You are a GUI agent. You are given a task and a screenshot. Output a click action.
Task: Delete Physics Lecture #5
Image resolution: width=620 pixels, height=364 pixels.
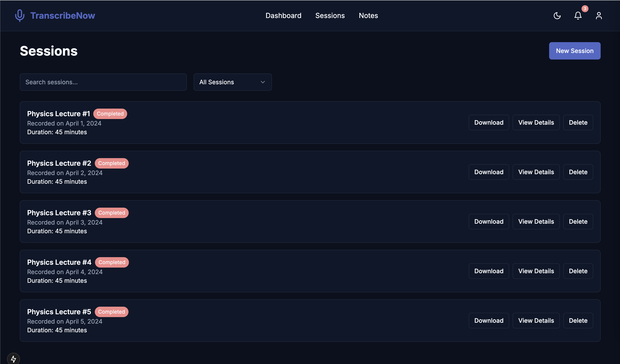coord(578,320)
